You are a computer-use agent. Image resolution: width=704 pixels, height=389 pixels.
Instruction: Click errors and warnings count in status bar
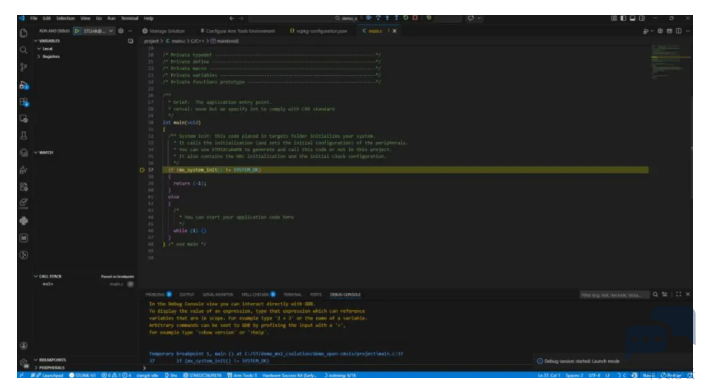pos(116,375)
